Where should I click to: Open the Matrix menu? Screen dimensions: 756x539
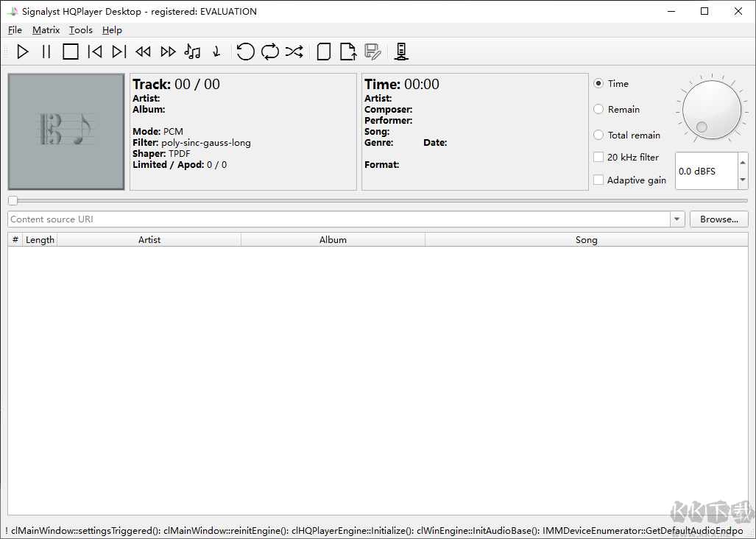[46, 30]
